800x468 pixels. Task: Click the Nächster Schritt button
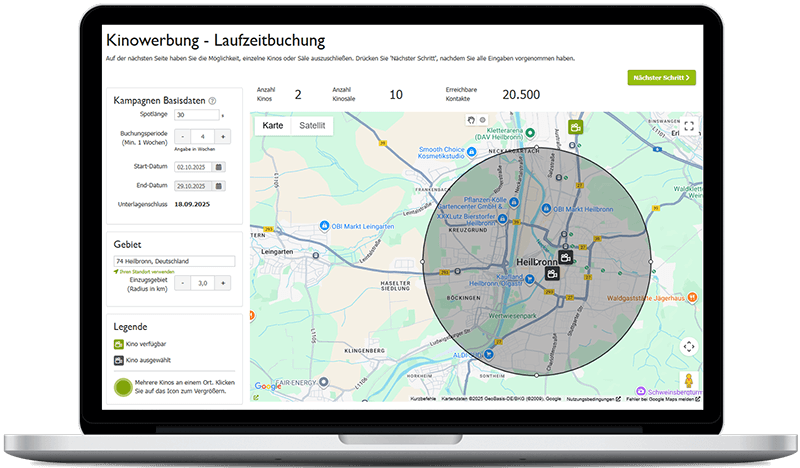coord(661,77)
